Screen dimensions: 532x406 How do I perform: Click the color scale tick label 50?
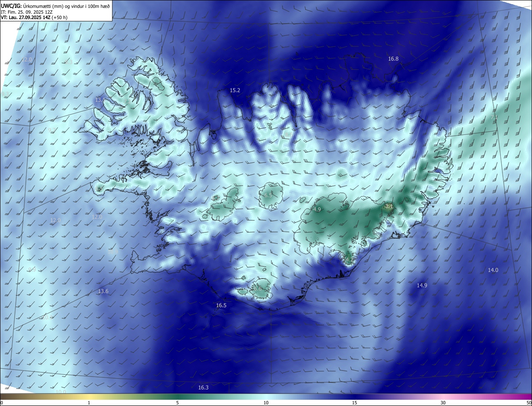click(529, 403)
